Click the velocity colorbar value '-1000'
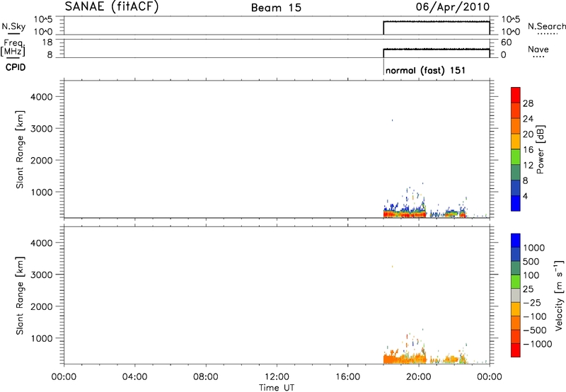The height and width of the screenshot is (392, 566). click(x=537, y=344)
